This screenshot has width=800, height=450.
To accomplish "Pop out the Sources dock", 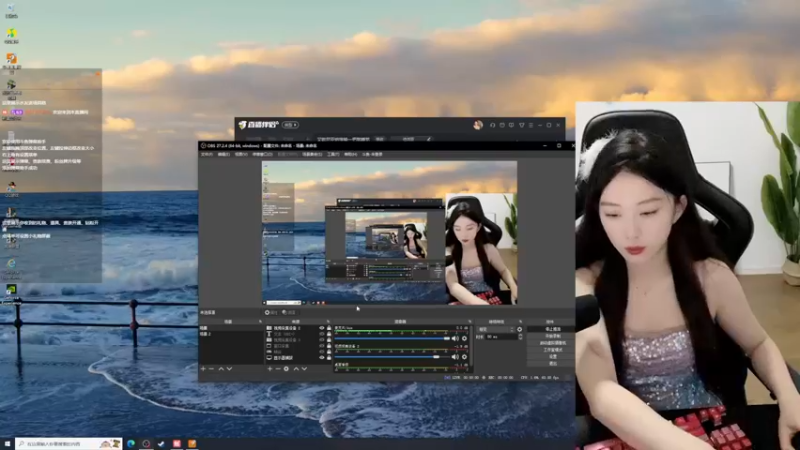I will (328, 321).
